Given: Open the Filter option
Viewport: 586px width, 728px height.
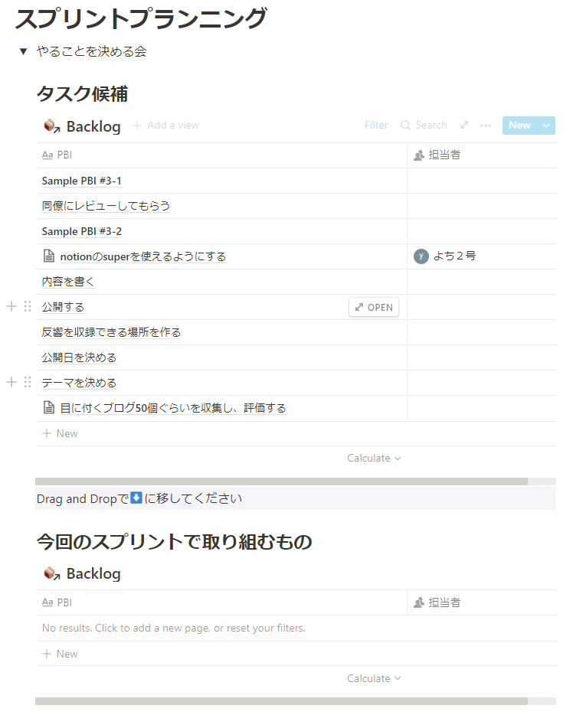Looking at the screenshot, I should [x=376, y=126].
